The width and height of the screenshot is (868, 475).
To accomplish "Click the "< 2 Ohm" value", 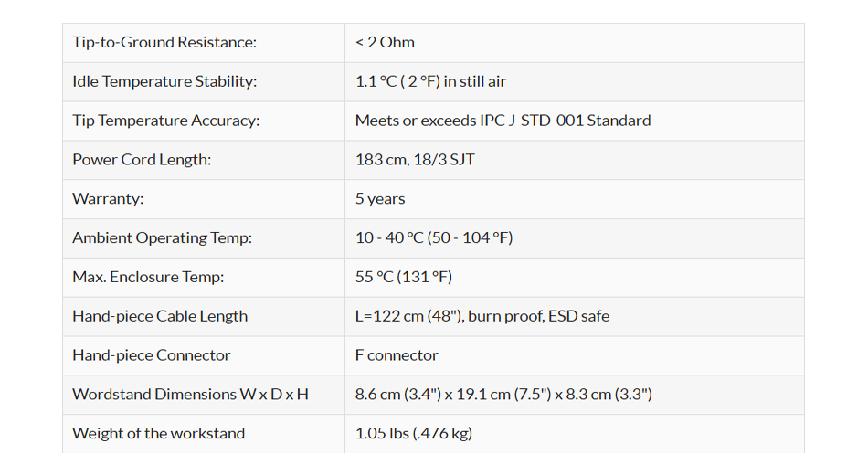I will pyautogui.click(x=385, y=42).
